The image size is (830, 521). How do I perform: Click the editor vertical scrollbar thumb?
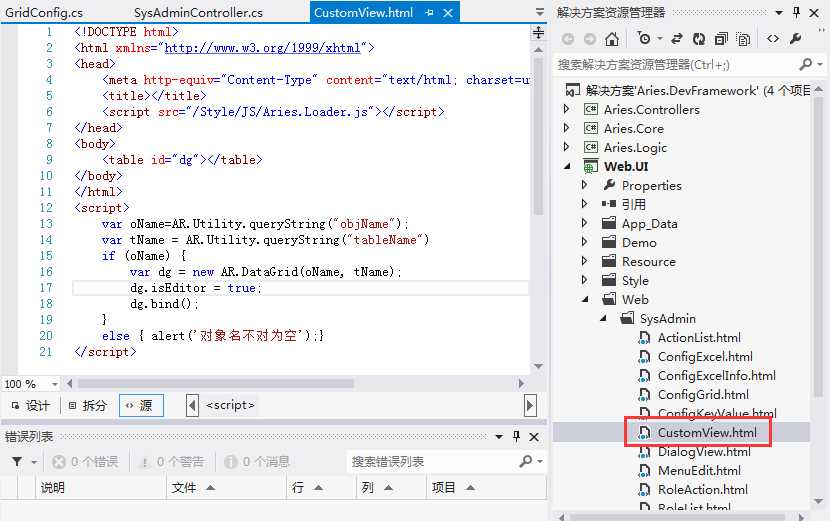[538, 137]
